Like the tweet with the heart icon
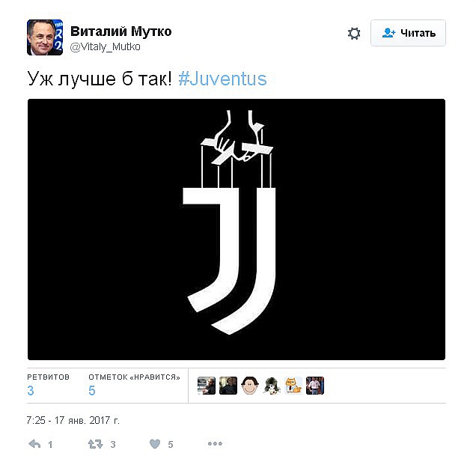The image size is (476, 465). 155,444
